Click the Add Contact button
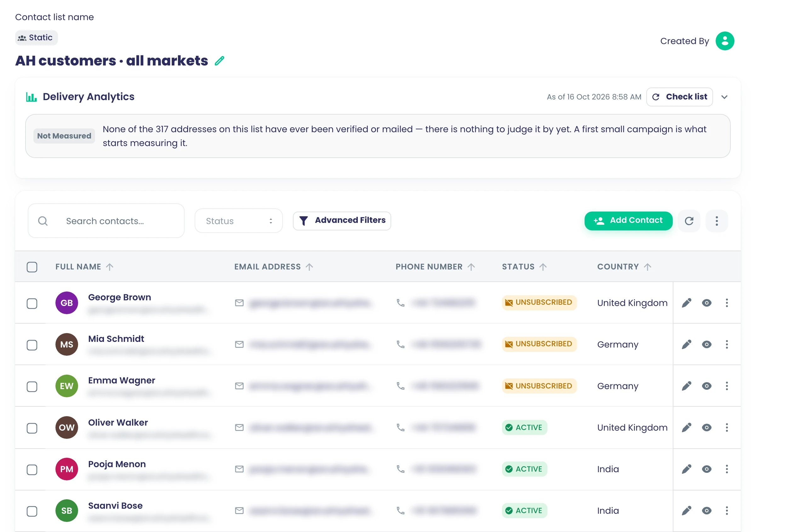This screenshot has height=532, width=800. coord(628,221)
